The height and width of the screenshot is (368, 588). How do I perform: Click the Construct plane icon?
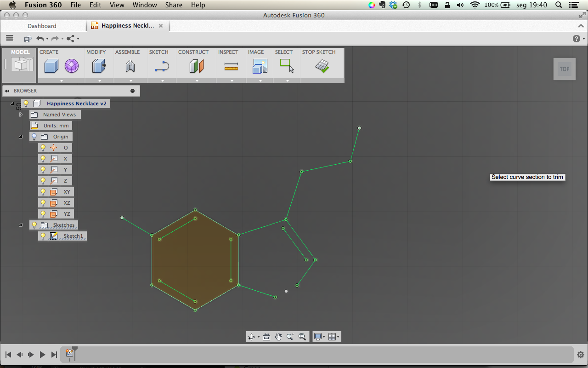tap(197, 66)
